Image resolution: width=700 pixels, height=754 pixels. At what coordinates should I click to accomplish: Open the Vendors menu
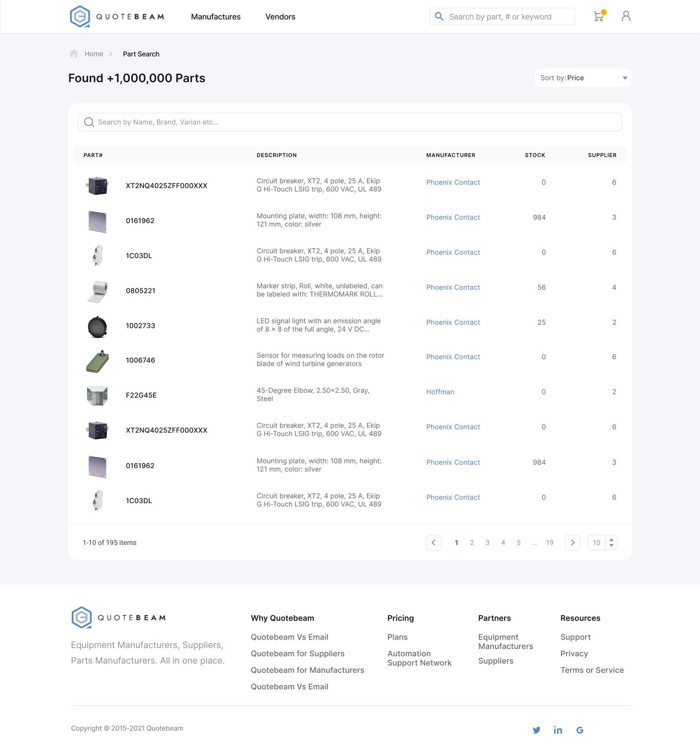click(x=281, y=17)
